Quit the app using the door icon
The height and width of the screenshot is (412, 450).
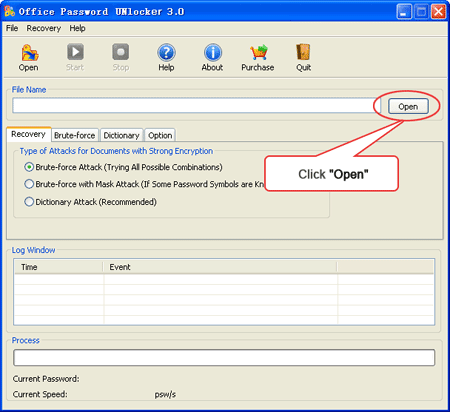pos(303,53)
